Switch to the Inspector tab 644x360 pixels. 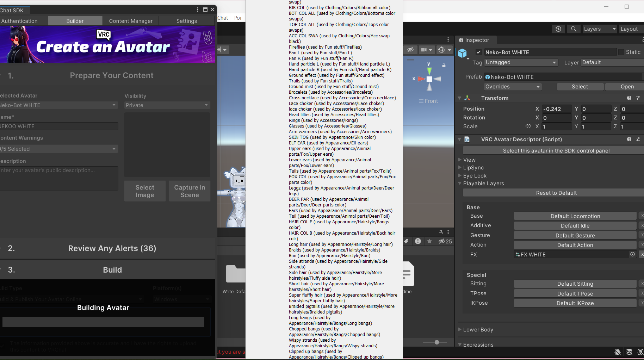pyautogui.click(x=474, y=40)
